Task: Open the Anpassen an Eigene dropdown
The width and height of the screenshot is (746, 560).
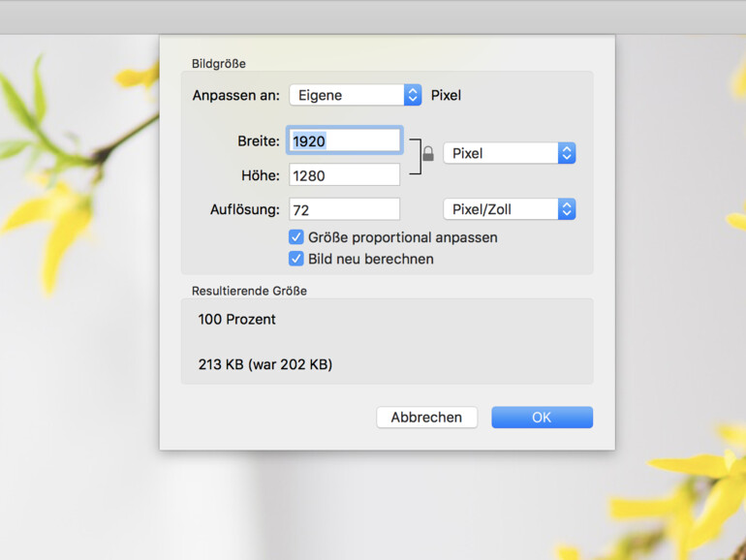Action: [x=356, y=95]
